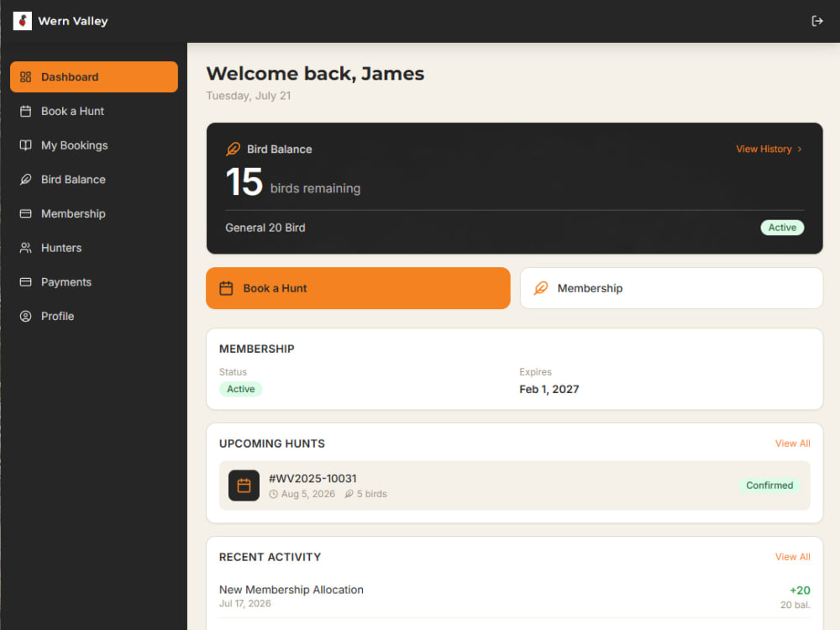This screenshot has height=630, width=840.
Task: Go to Profile in the sidebar
Action: point(94,316)
